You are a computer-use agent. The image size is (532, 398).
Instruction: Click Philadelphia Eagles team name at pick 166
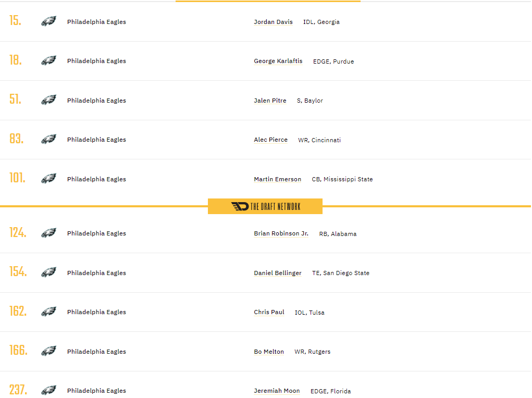click(96, 352)
